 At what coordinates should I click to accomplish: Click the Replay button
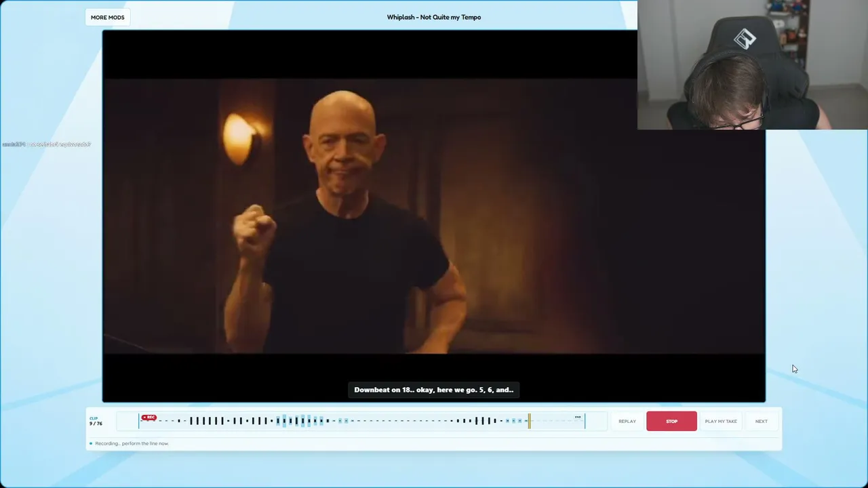coord(627,421)
